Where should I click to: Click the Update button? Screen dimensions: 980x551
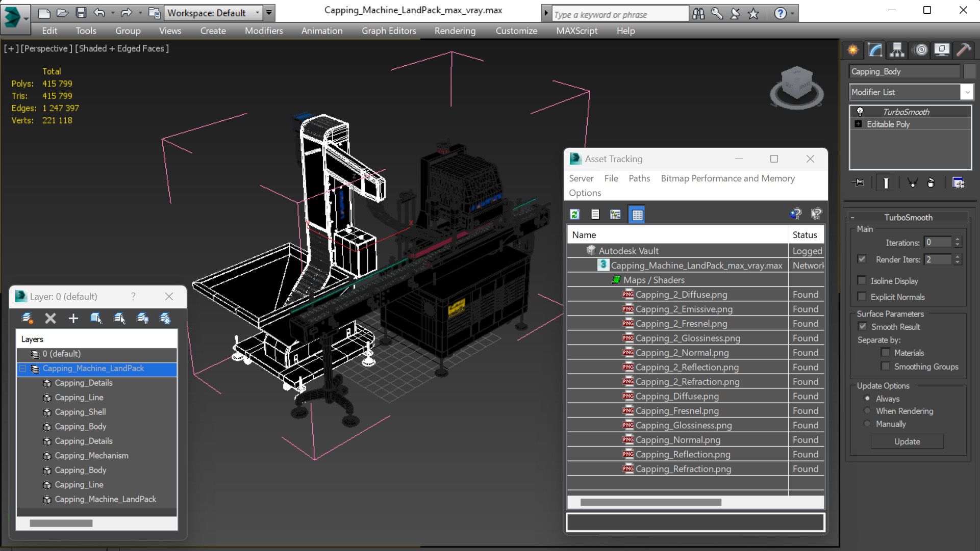(907, 441)
